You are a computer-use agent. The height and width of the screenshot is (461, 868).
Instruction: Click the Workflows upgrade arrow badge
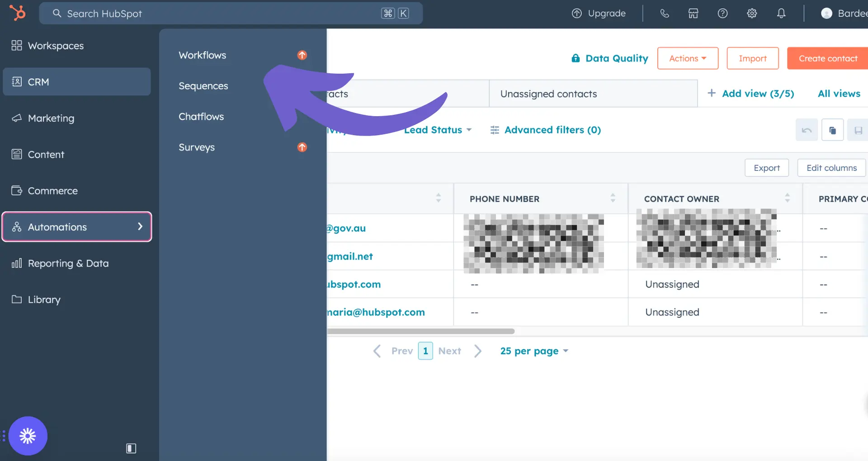302,55
